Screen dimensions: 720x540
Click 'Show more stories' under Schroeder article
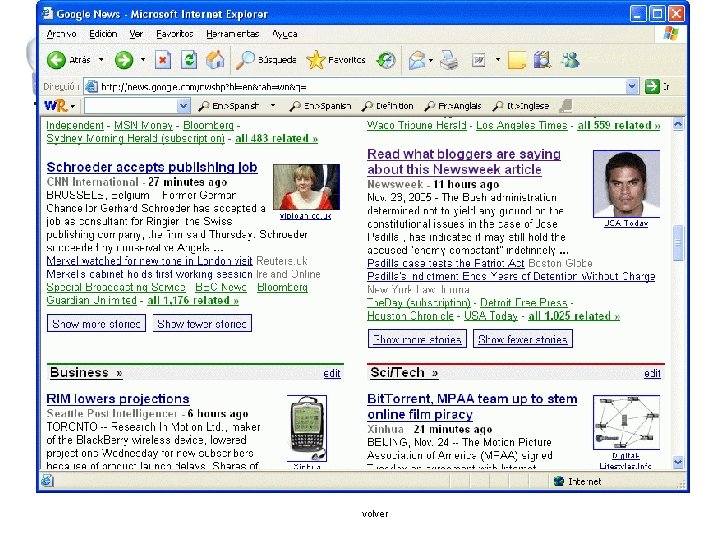96,323
